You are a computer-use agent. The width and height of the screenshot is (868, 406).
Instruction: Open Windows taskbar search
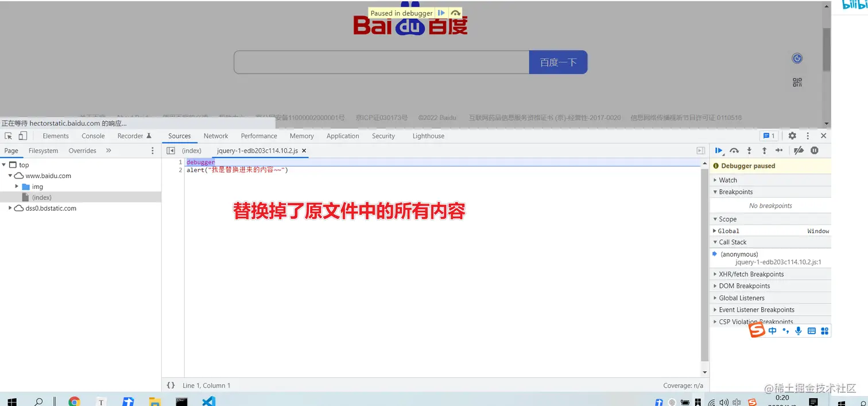[x=38, y=402]
